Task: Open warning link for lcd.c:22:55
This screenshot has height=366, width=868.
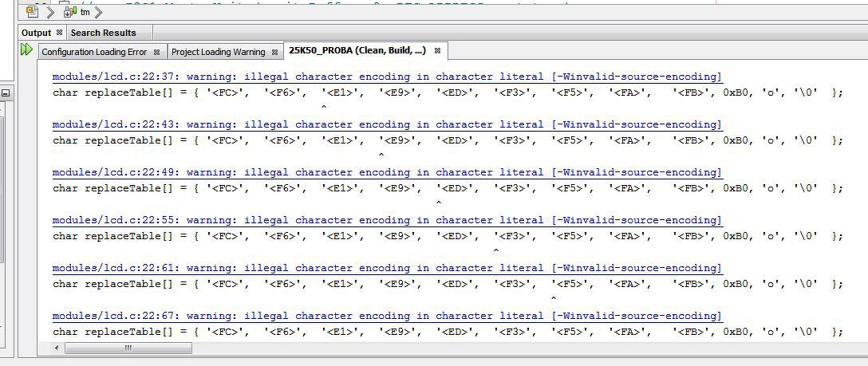Action: 387,221
